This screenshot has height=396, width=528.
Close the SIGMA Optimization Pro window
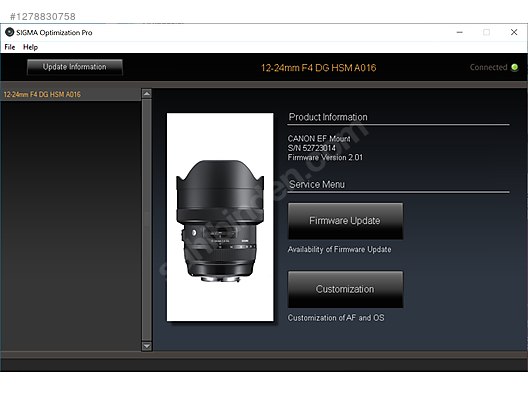[514, 32]
